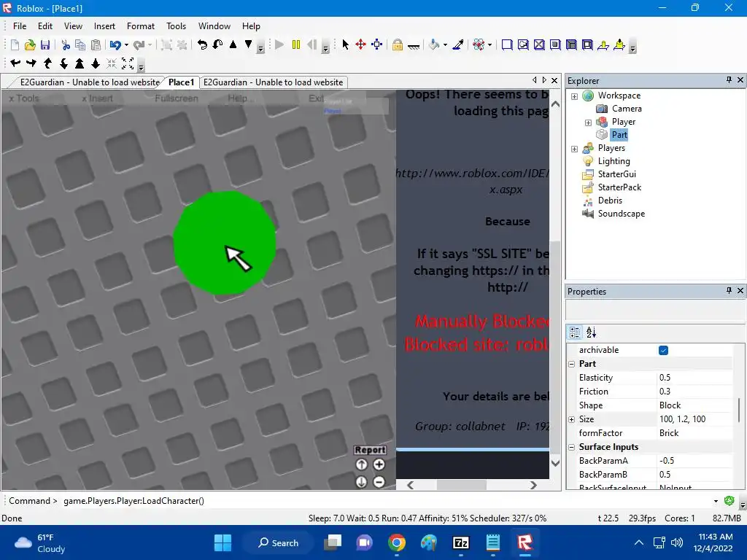Select the Smooth surface tool icon

click(507, 44)
